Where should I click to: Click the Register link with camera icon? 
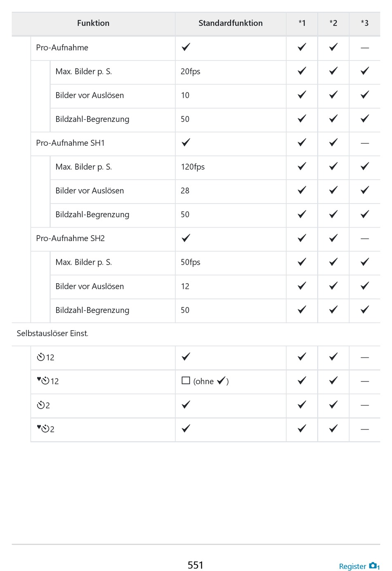[359, 566]
